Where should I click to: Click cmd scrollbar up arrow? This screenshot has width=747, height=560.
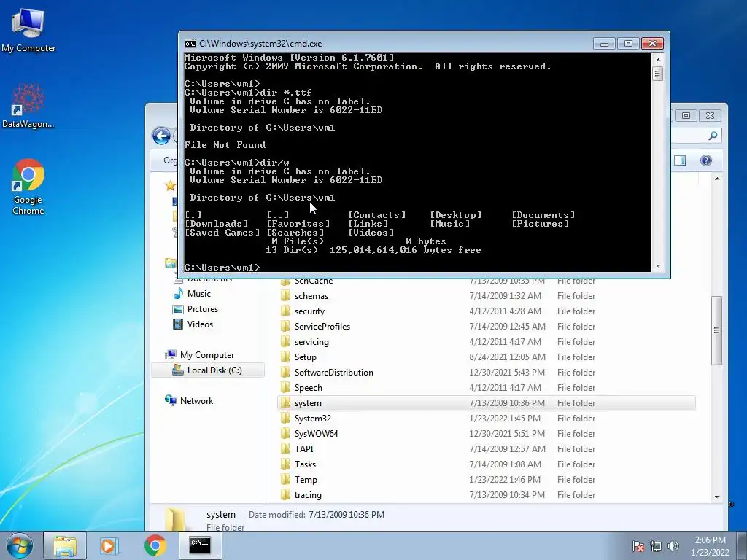pyautogui.click(x=658, y=60)
